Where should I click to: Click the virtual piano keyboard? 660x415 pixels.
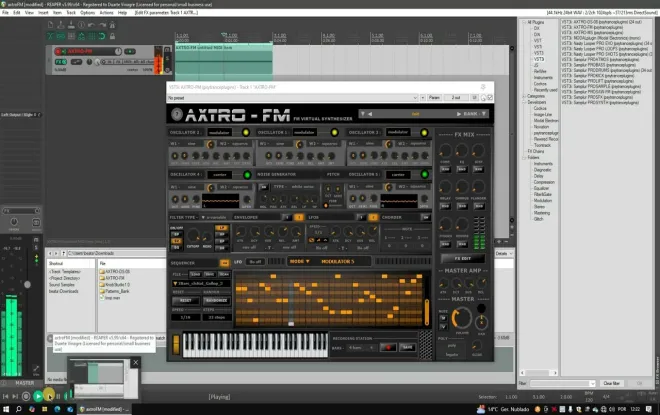pyautogui.click(x=255, y=345)
